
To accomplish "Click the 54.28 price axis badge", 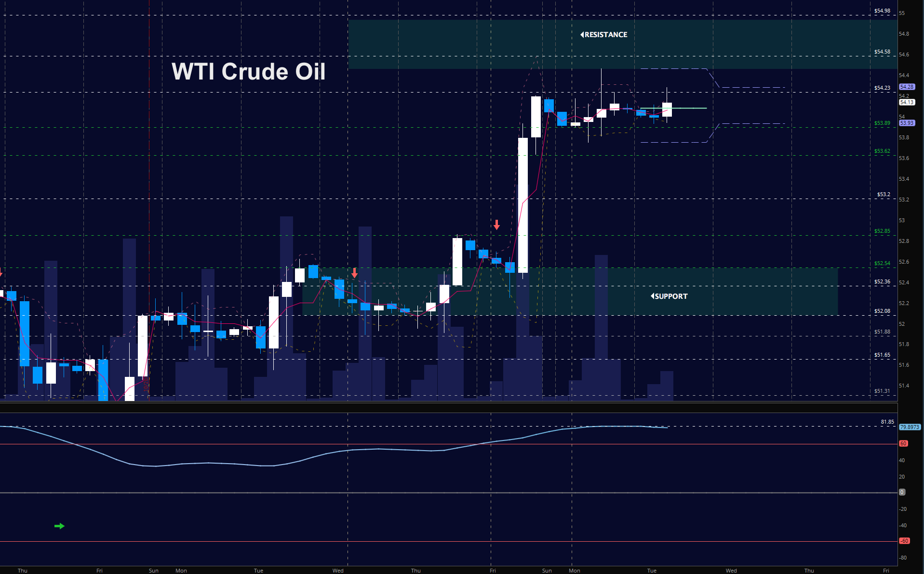I will tap(907, 87).
